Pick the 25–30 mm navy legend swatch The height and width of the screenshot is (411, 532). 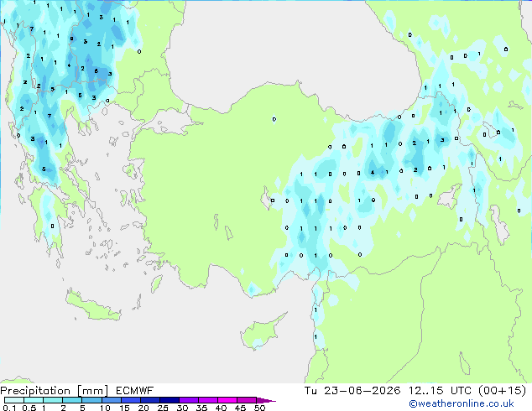170,400
